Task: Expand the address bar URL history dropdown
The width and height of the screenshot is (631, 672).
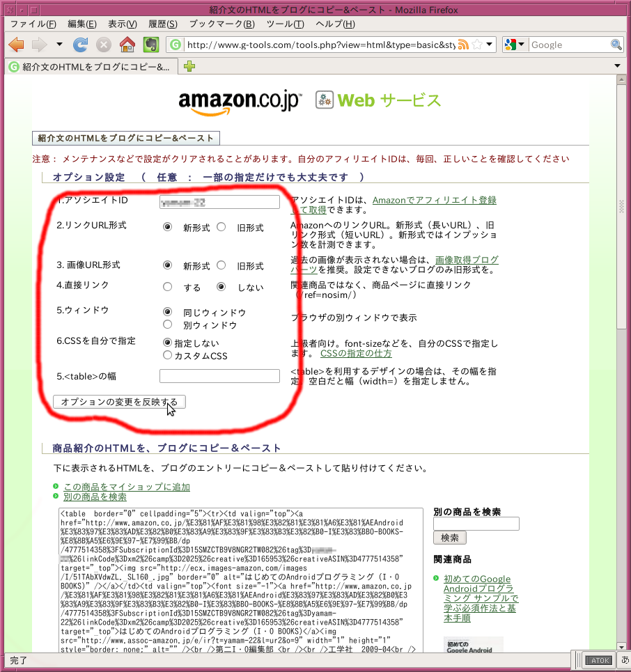Action: (x=489, y=45)
